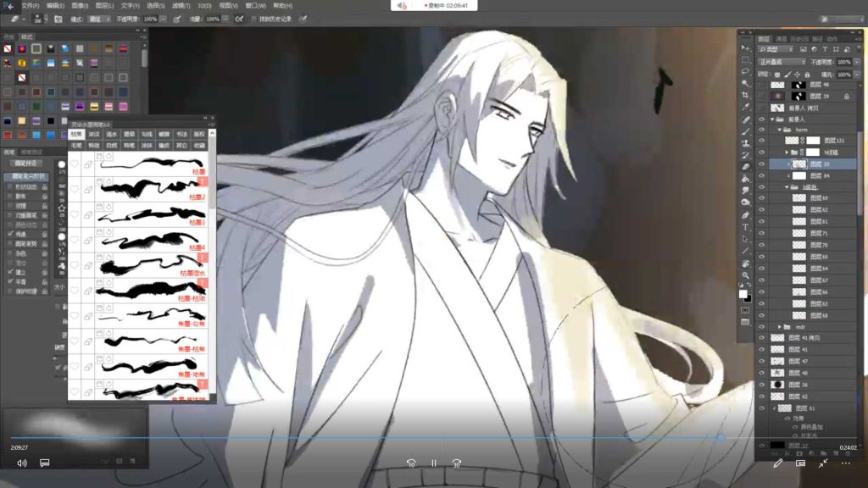
Task: Select the 枯墨4 brush preset
Action: tap(153, 240)
